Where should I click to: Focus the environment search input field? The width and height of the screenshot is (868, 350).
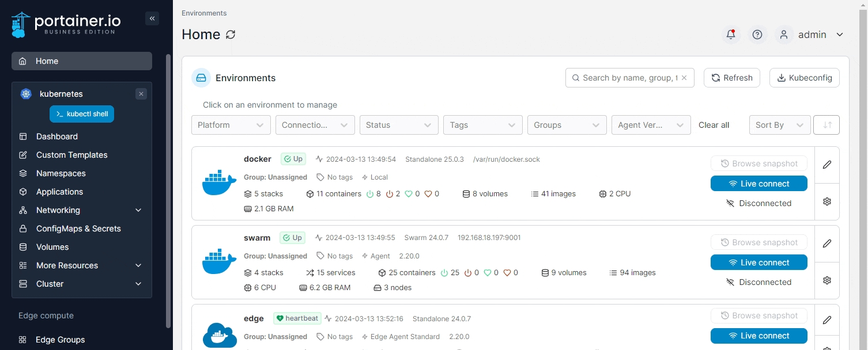628,78
